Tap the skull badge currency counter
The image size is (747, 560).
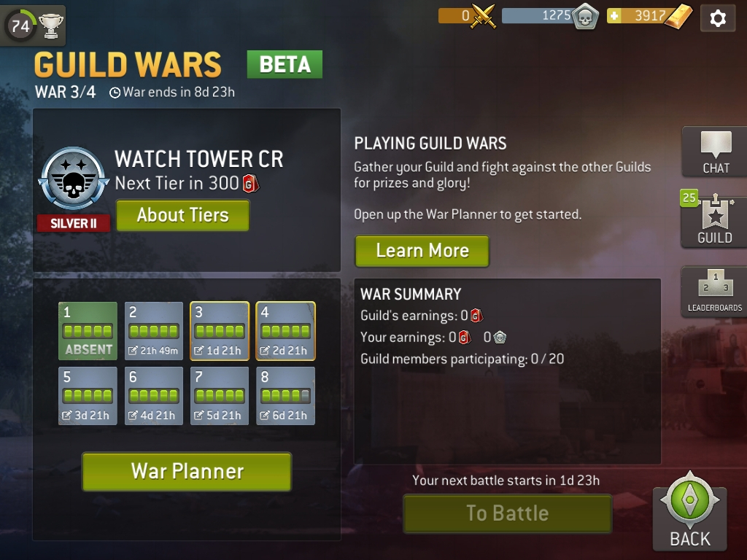click(550, 16)
